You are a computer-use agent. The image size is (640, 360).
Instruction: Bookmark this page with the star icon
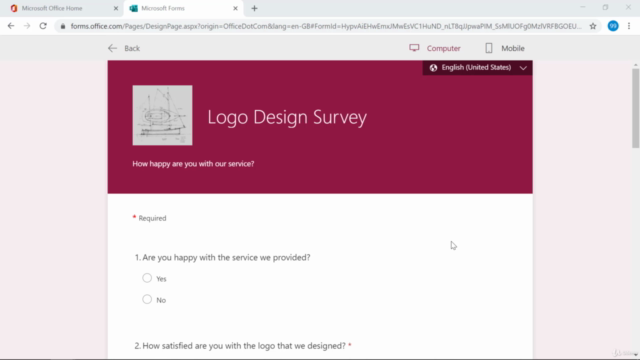tap(593, 26)
